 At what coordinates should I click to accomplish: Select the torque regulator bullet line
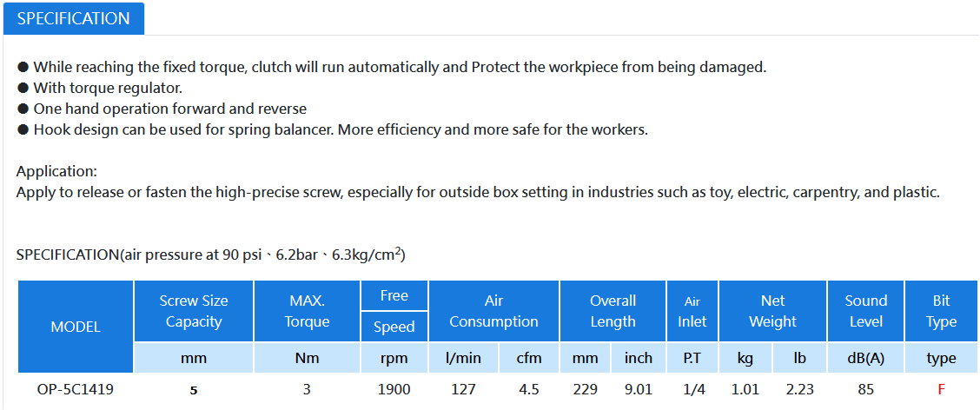pos(100,88)
